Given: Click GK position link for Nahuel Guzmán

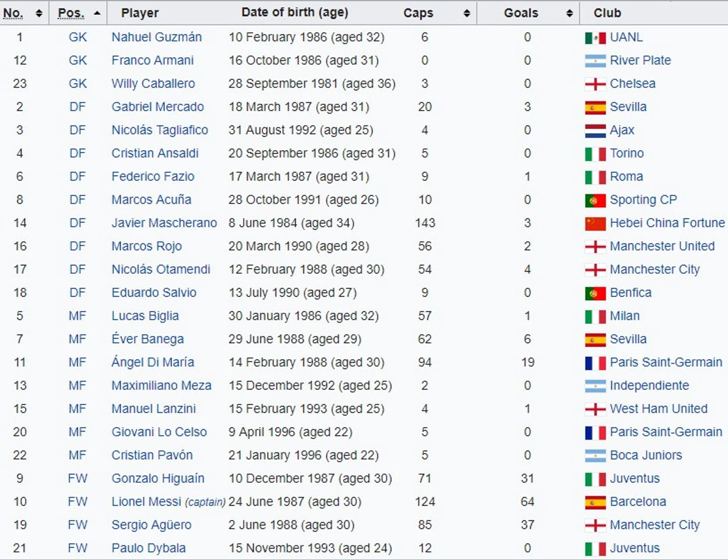Looking at the screenshot, I should click(x=78, y=37).
